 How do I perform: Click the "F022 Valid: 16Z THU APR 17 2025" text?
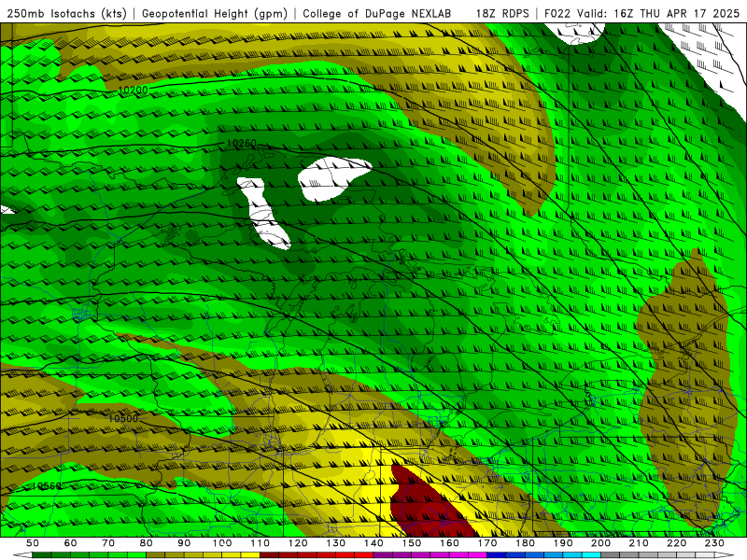tap(641, 14)
